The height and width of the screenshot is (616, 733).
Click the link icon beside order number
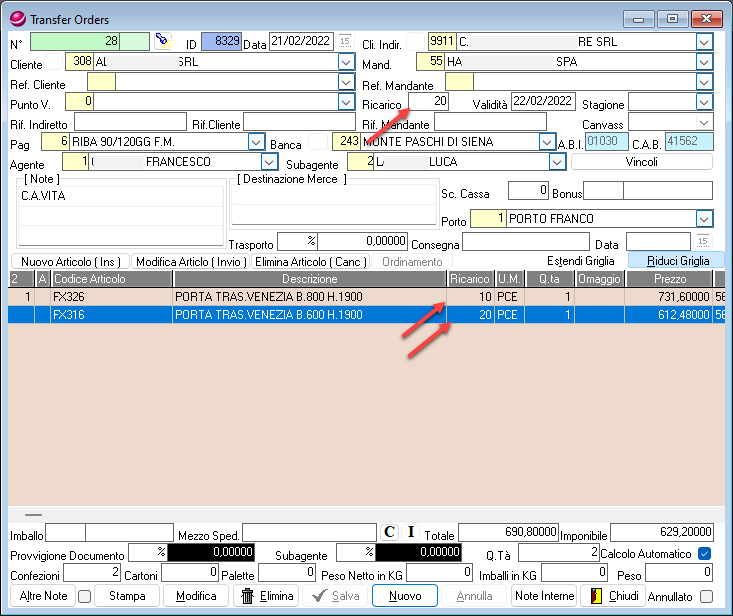163,40
